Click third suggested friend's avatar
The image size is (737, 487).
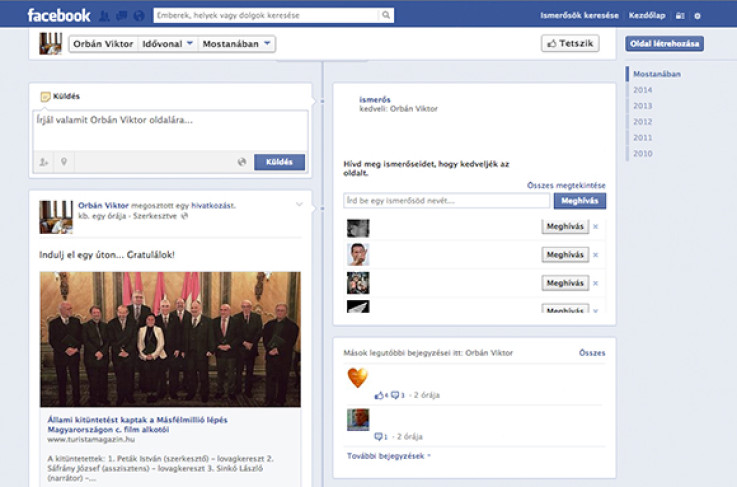(358, 283)
